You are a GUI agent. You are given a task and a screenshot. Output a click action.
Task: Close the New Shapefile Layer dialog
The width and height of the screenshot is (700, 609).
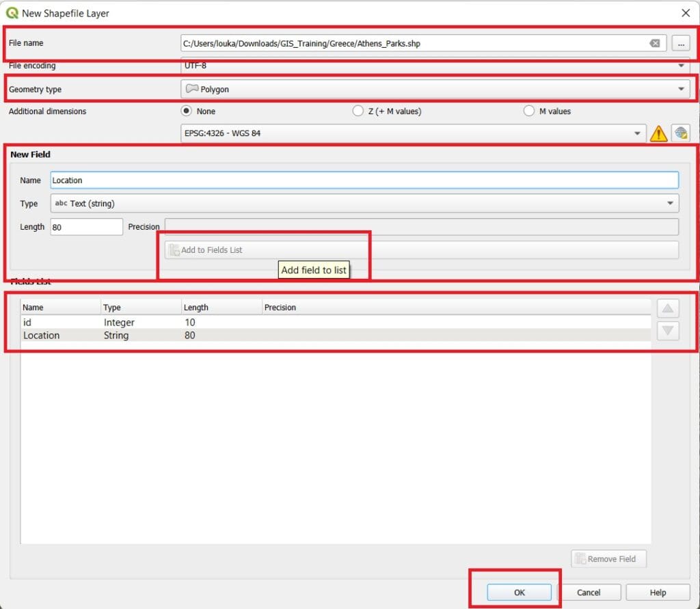[x=686, y=13]
